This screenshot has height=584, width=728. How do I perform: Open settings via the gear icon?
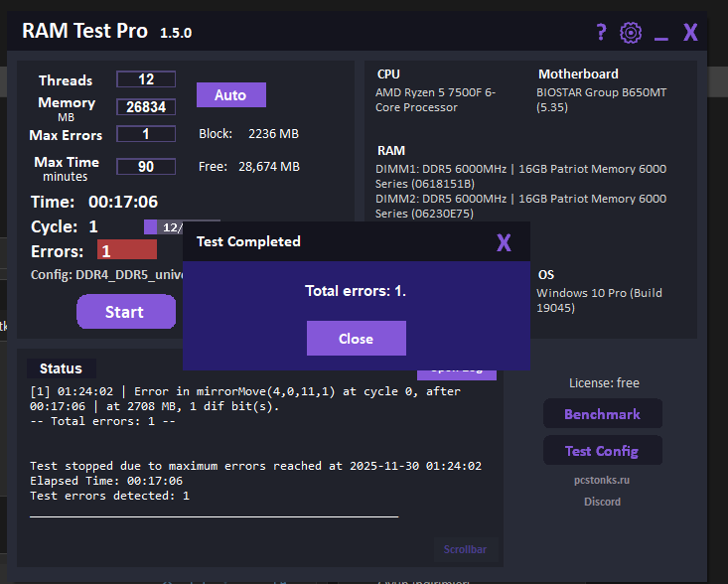point(631,33)
